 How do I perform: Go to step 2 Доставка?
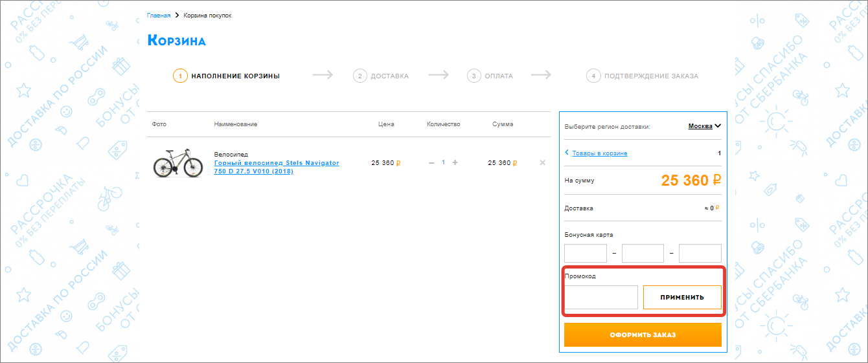coord(382,76)
